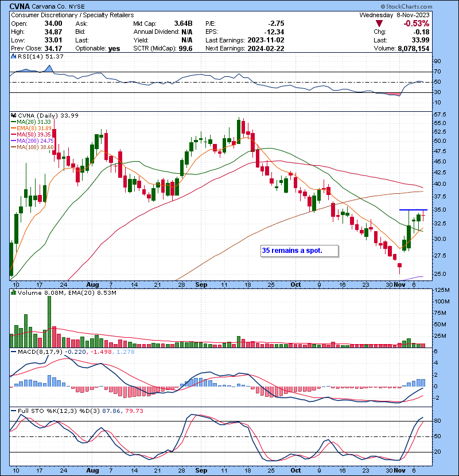
Task: Click the Open value 34.00
Action: click(x=53, y=24)
